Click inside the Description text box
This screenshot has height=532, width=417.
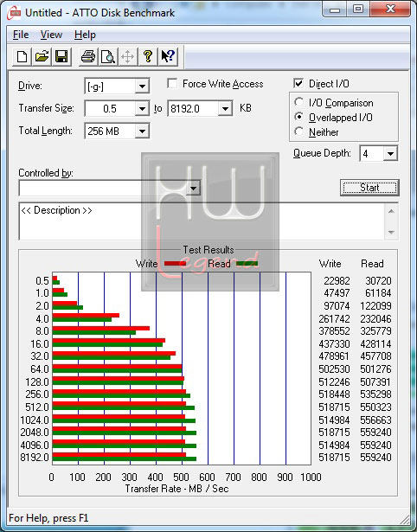202,221
